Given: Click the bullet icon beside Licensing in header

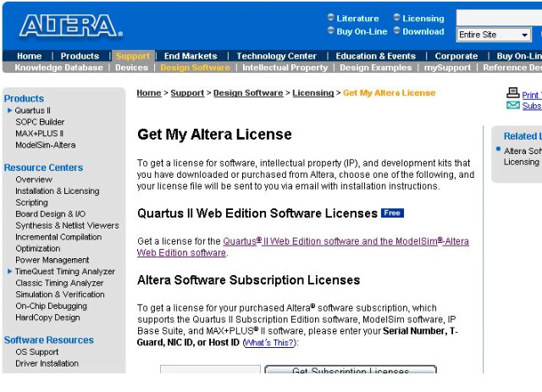Looking at the screenshot, I should [x=397, y=17].
